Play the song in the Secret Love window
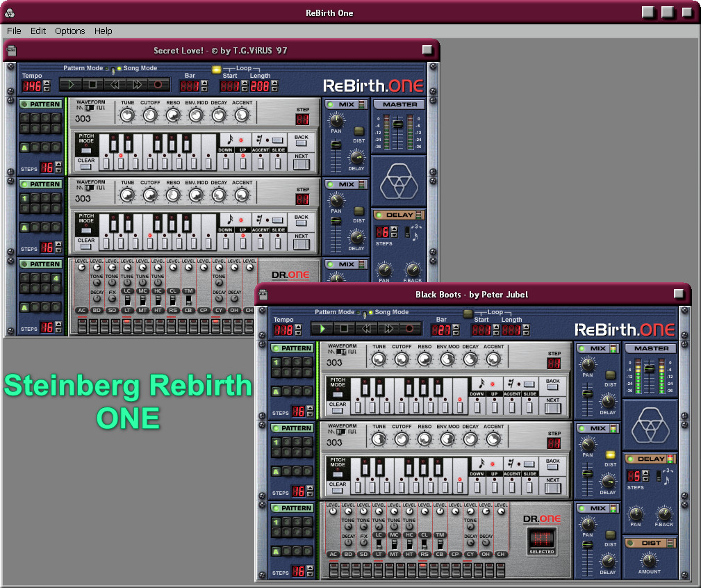The height and width of the screenshot is (588, 701). (x=71, y=85)
